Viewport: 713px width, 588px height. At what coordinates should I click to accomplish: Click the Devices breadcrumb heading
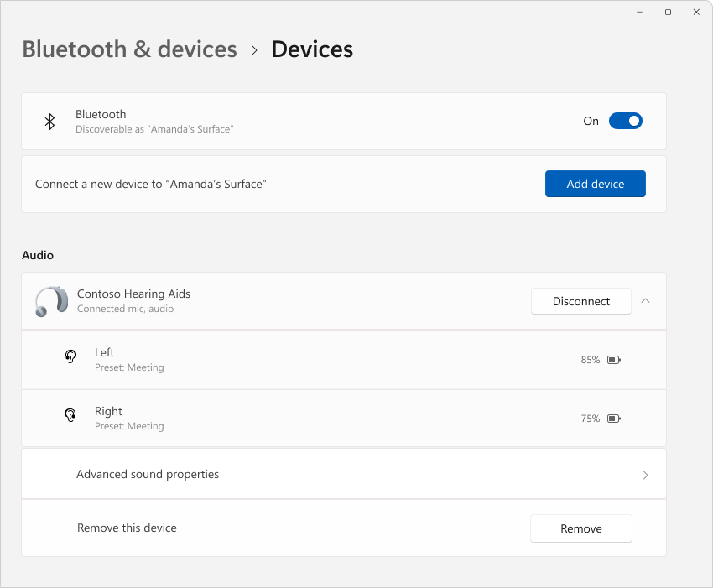311,49
